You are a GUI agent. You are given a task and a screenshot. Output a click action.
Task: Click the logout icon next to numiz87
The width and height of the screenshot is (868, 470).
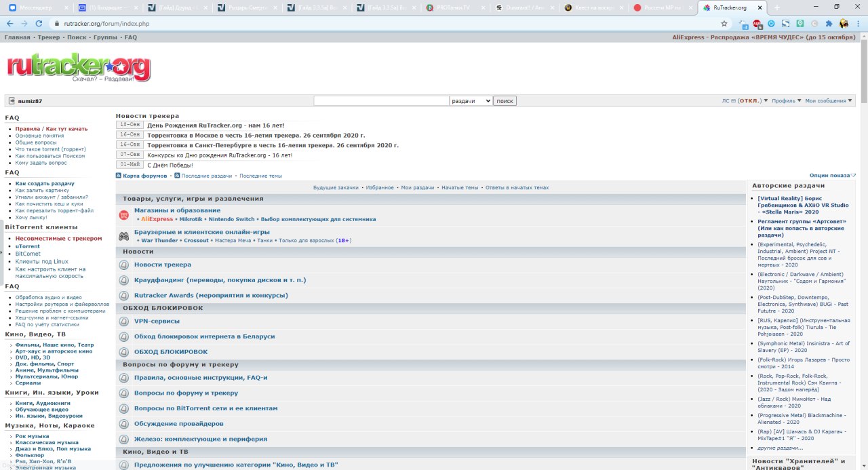click(x=12, y=101)
